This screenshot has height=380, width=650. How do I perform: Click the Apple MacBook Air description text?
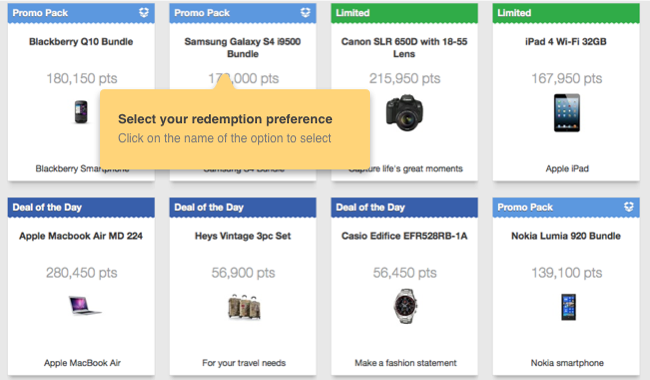click(82, 363)
